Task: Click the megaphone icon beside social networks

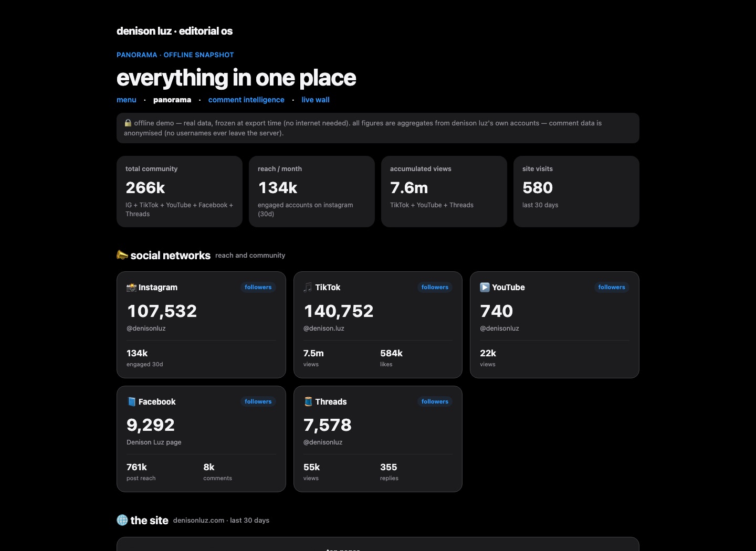Action: click(x=122, y=255)
